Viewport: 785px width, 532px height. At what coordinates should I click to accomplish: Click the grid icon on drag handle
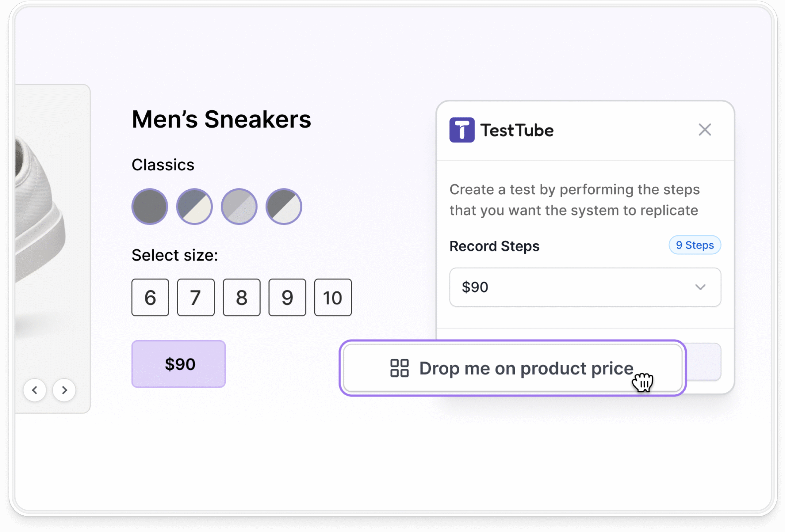tap(399, 368)
